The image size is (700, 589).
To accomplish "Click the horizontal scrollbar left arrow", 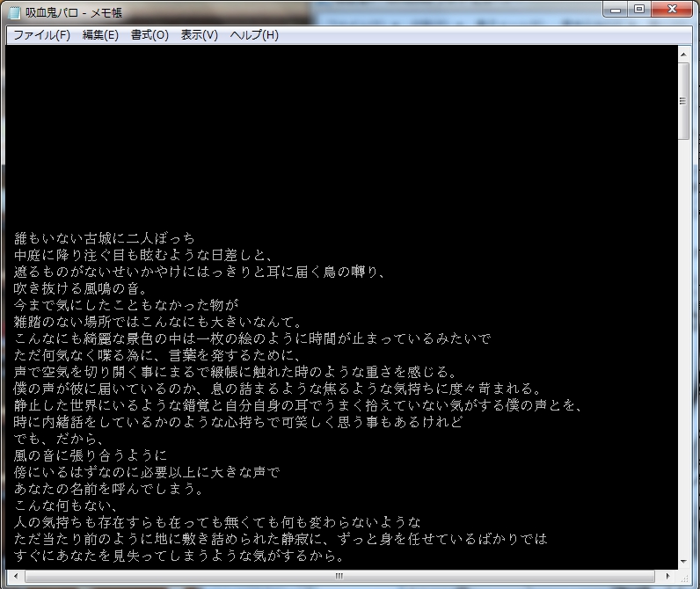I will (13, 576).
